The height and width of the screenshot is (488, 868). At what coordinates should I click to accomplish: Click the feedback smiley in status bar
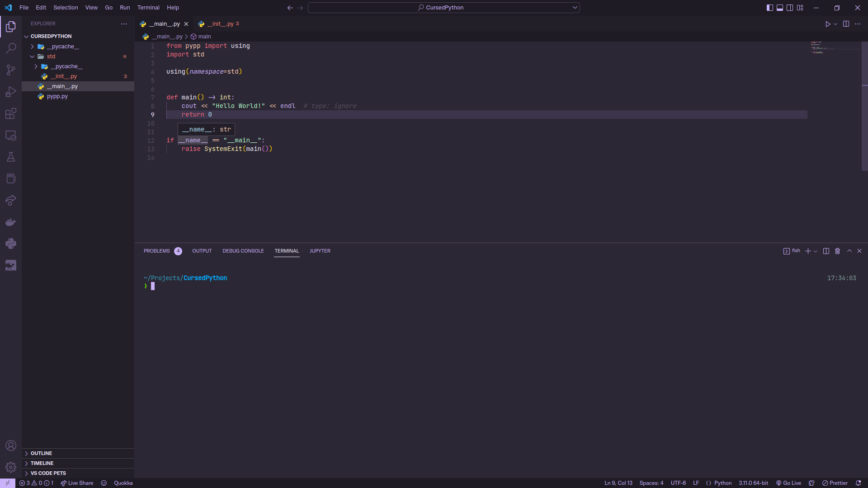pos(104,483)
